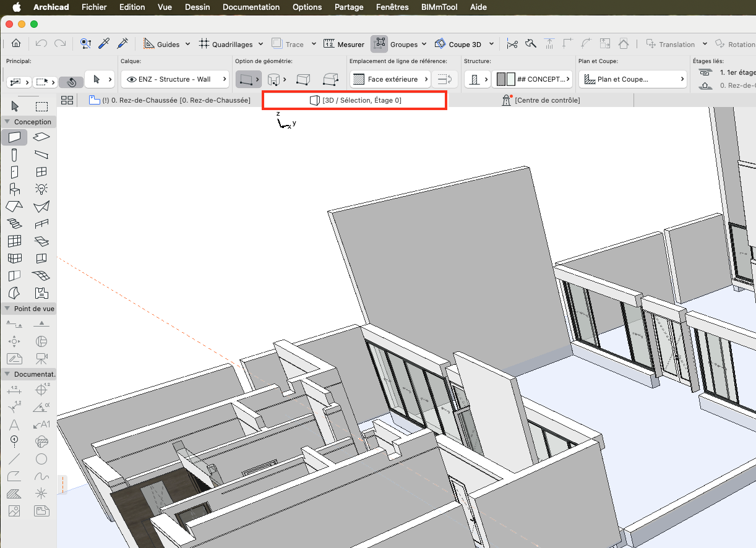Toggle the Coupe 3D cutaway

458,44
